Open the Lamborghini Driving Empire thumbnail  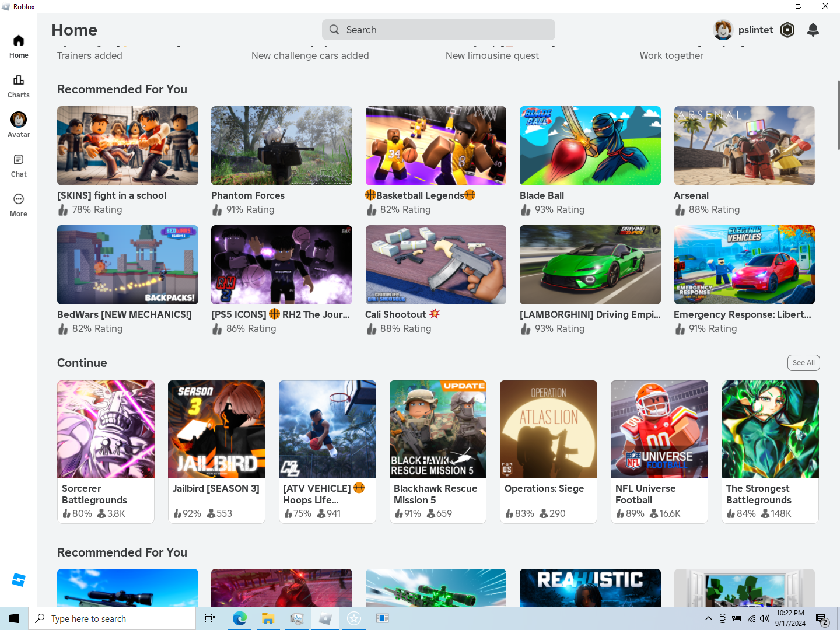tap(590, 265)
